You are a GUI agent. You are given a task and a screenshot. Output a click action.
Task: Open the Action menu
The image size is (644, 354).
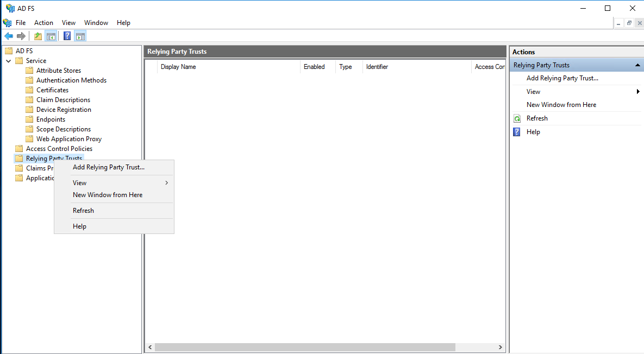pyautogui.click(x=43, y=23)
